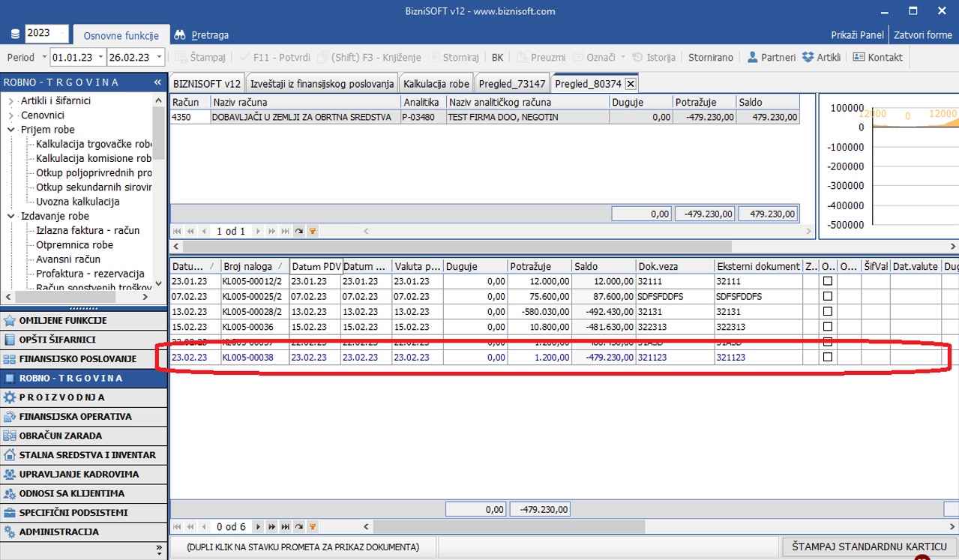Open PROIZVODNJA module

point(83,397)
